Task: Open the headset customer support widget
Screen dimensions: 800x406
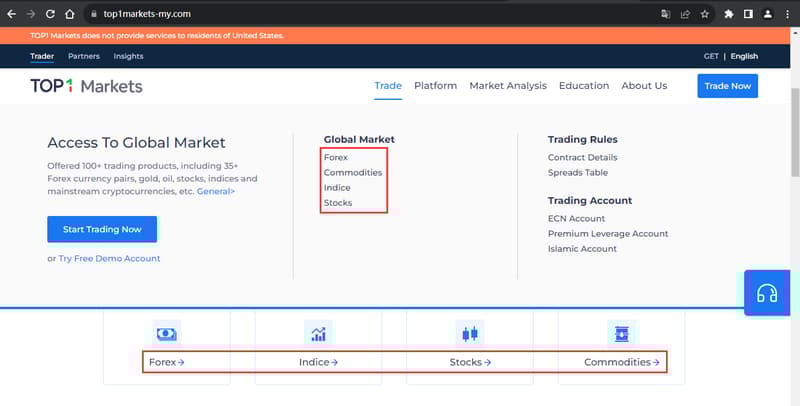Action: click(767, 293)
